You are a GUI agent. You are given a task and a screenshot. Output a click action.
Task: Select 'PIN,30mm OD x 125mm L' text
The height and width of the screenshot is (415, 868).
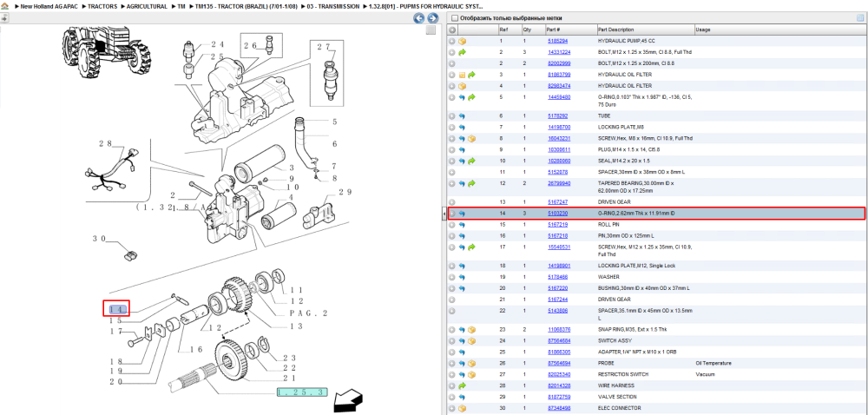point(626,236)
